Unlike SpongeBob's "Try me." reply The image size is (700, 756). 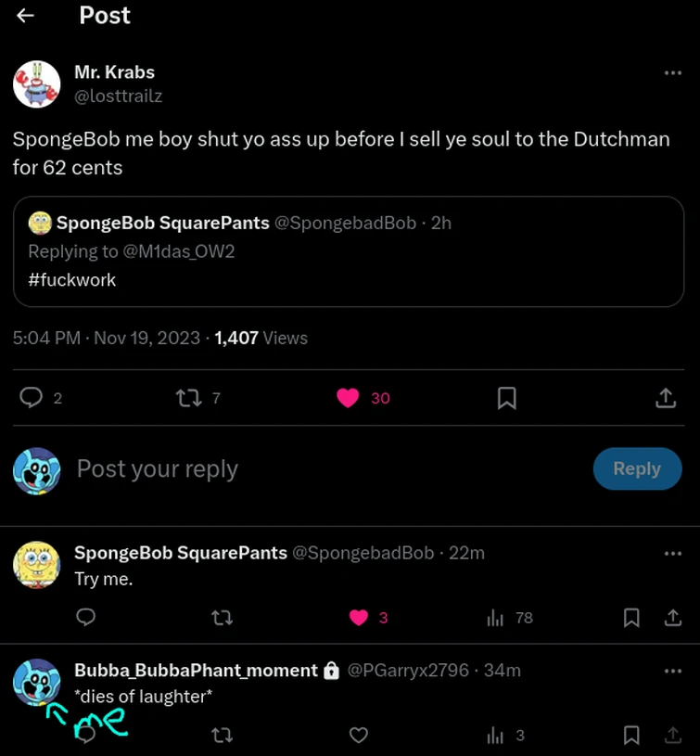click(x=359, y=618)
